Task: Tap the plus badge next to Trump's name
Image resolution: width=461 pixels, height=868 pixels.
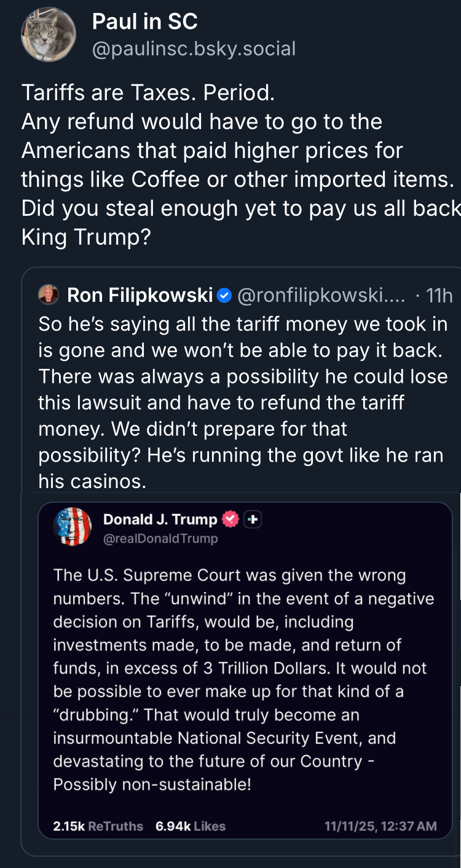Action: [253, 519]
